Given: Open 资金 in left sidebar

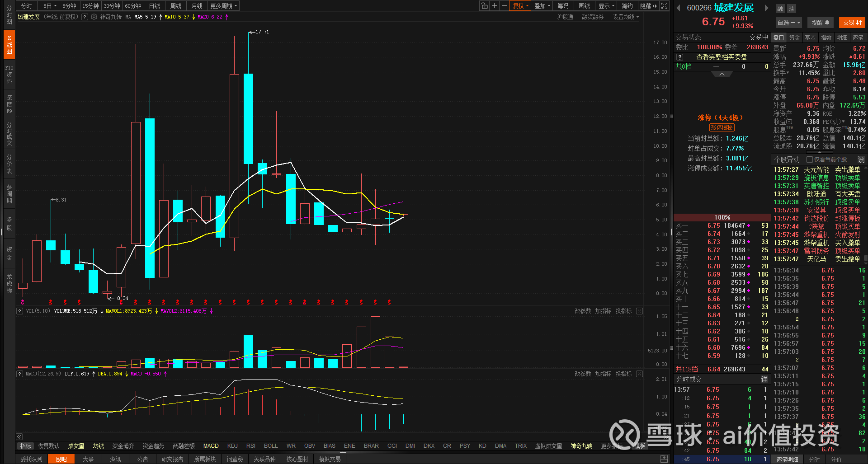Looking at the screenshot, I should (x=9, y=253).
